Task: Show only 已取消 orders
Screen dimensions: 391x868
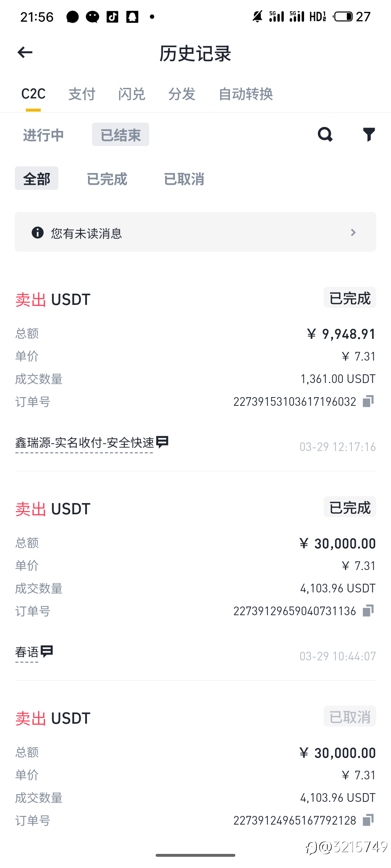Action: 184,179
